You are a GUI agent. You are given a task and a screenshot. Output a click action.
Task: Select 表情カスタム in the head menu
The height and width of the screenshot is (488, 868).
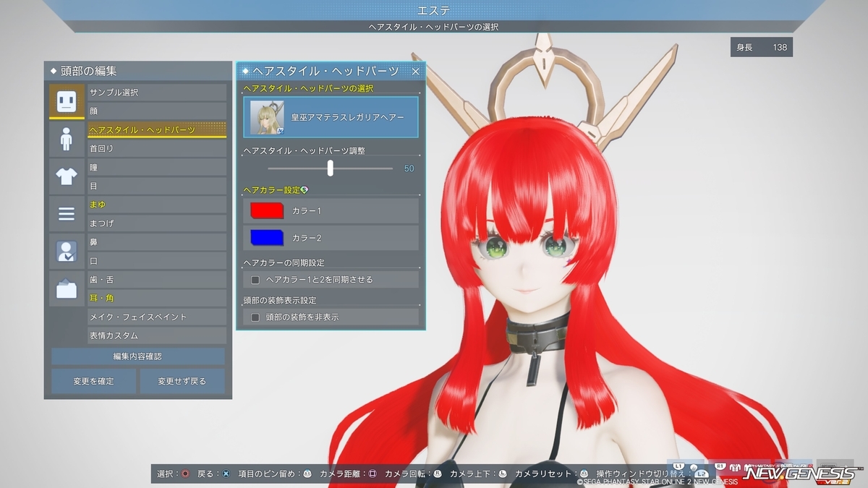point(157,335)
